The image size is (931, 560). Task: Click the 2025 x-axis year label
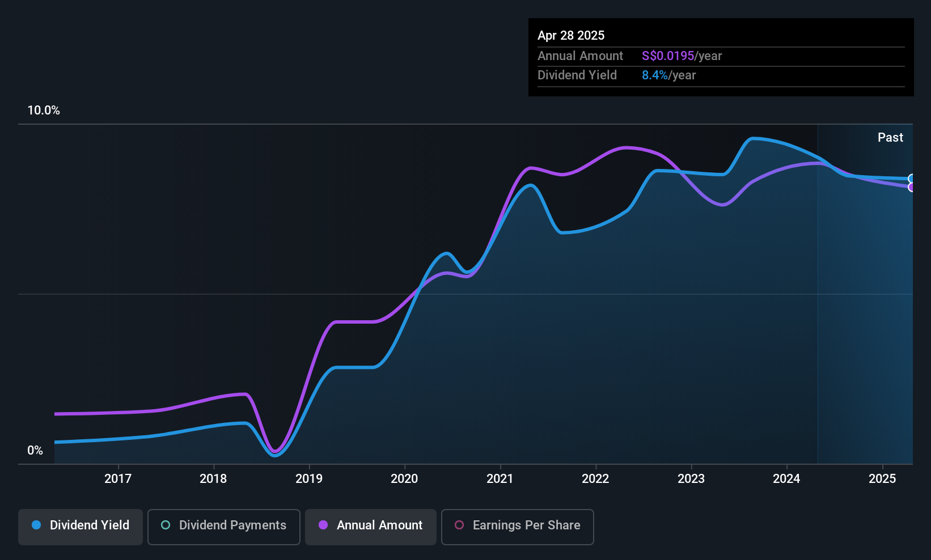tap(882, 479)
